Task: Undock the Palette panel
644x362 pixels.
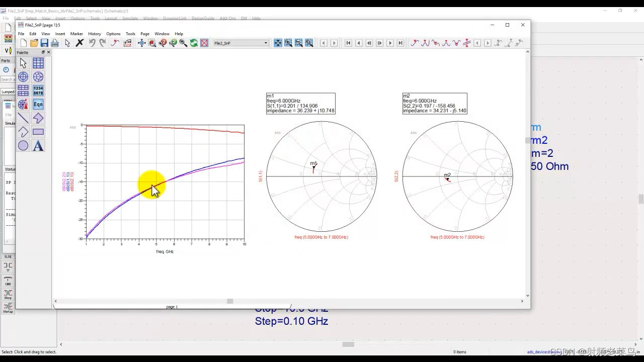Action: coord(43,52)
